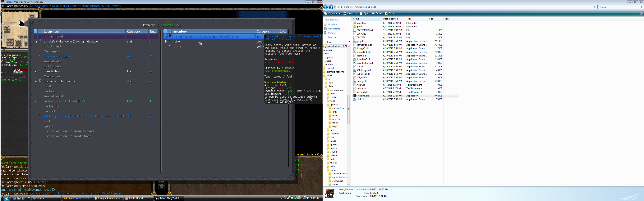The image size is (644, 201).
Task: Switch to t-engine4-windows taskbar button
Action: click(x=108, y=198)
